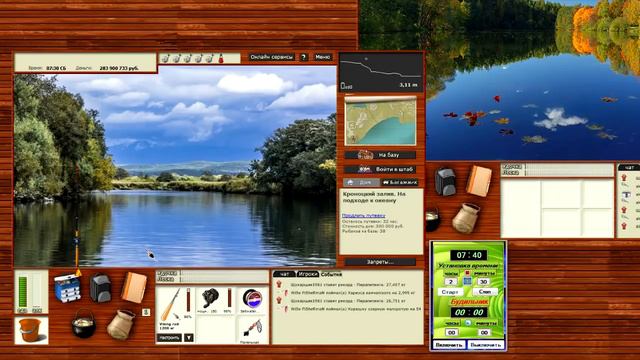Open the burlap sack in bottom panel
The height and width of the screenshot is (360, 640).
[x=121, y=325]
